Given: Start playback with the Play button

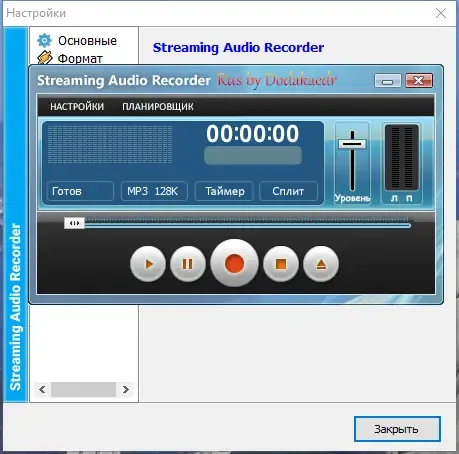Looking at the screenshot, I should pyautogui.click(x=148, y=264).
